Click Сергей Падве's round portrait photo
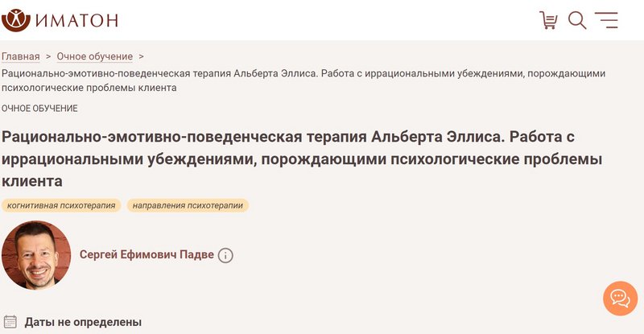The width and height of the screenshot is (644, 334). pos(36,255)
